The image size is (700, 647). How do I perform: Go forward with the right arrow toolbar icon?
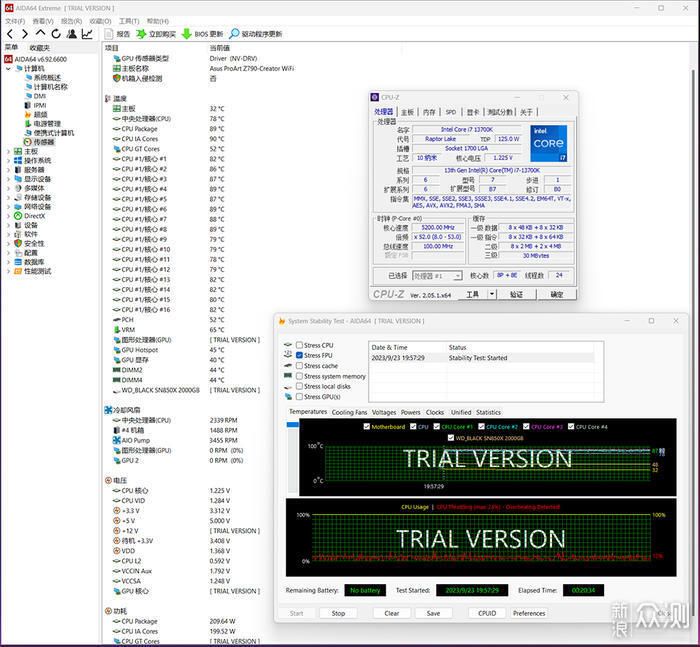pos(25,34)
